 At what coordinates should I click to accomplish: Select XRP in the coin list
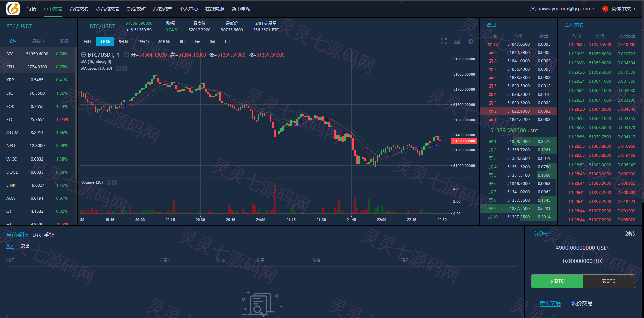pos(38,80)
